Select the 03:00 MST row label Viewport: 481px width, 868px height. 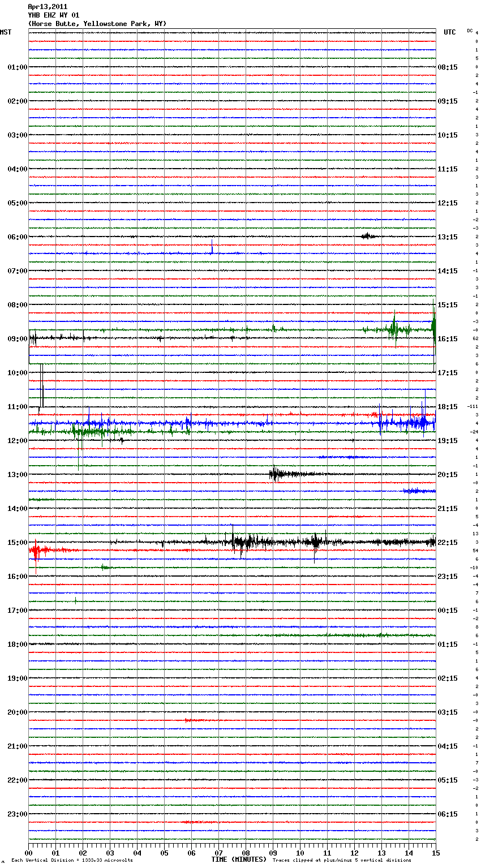tap(18, 135)
